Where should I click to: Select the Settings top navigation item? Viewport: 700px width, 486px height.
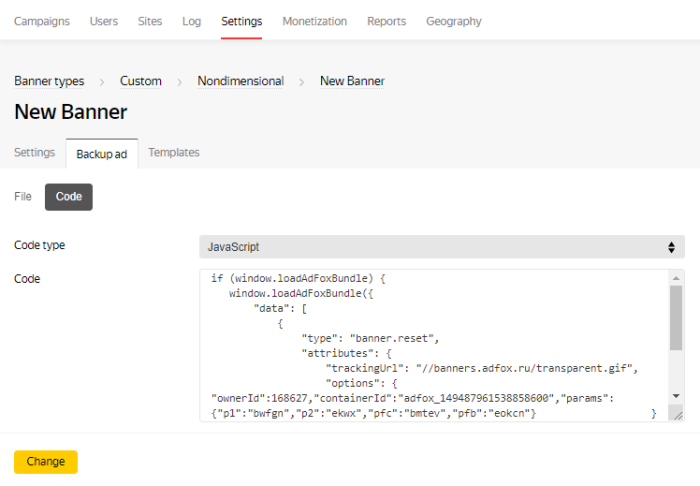coord(241,21)
